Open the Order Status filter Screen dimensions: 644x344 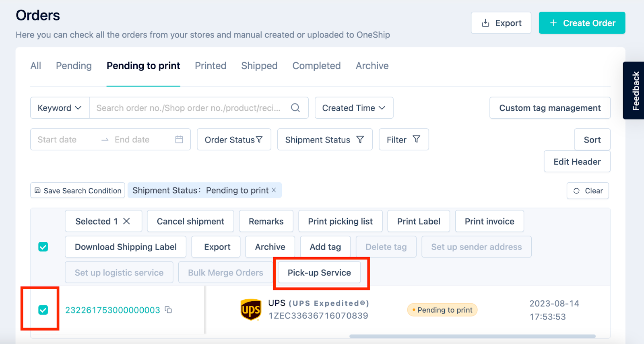pos(234,140)
